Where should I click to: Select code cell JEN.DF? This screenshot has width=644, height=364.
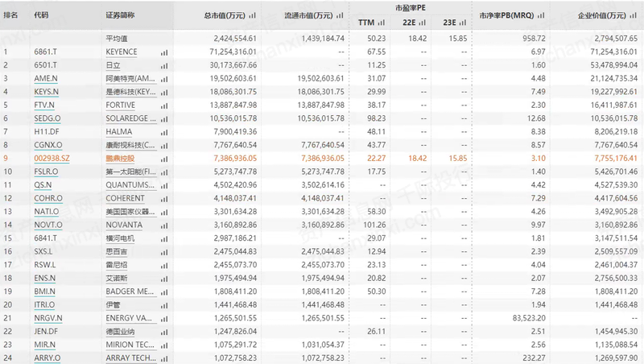pos(46,331)
